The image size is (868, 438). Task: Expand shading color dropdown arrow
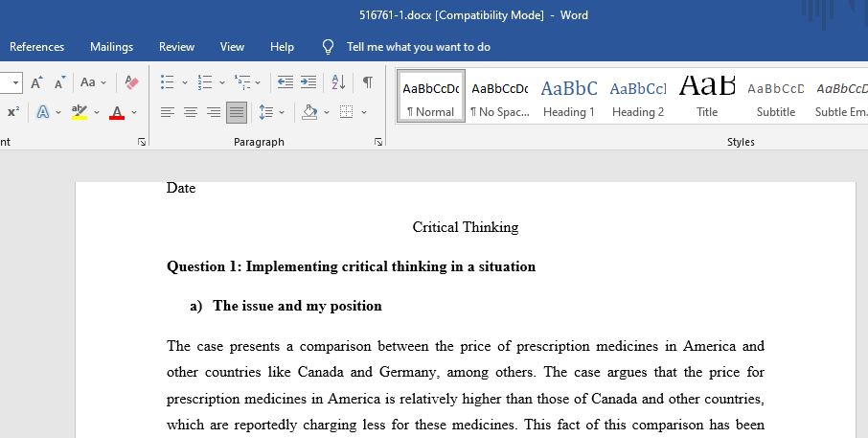coord(327,112)
